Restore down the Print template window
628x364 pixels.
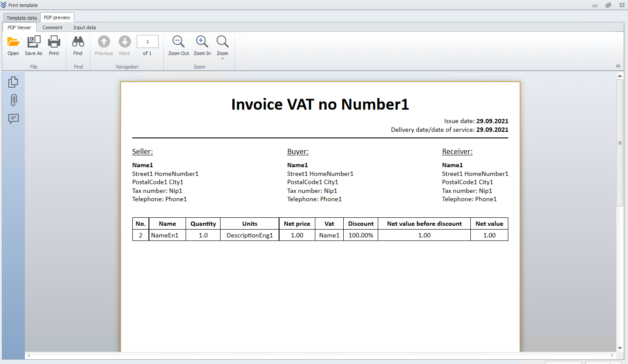click(x=608, y=5)
